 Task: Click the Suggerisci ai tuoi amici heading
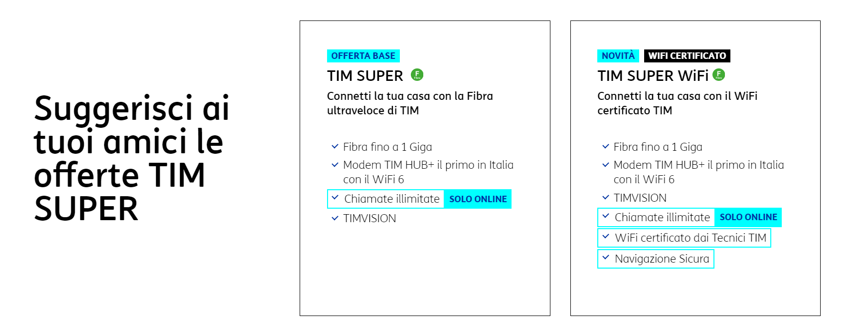[x=132, y=158]
